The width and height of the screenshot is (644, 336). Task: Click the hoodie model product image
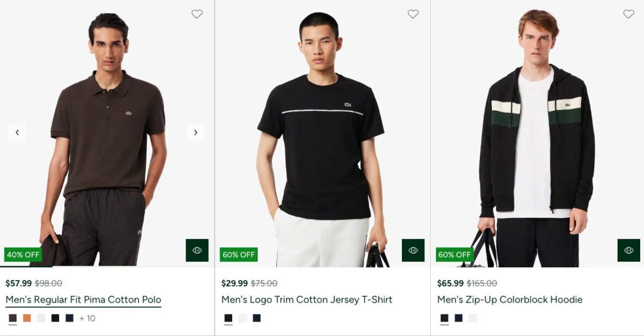[x=537, y=133]
